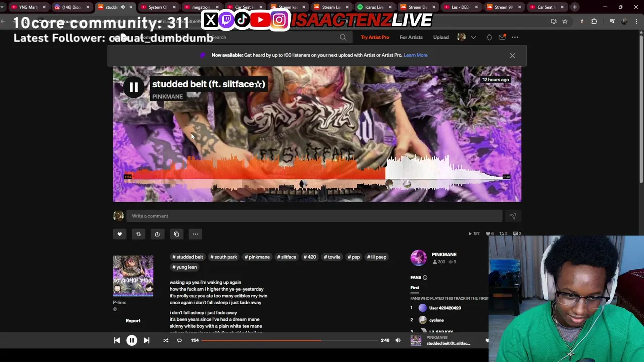
Task: Switch to the Icarus Live Spotify tab
Action: tap(374, 7)
